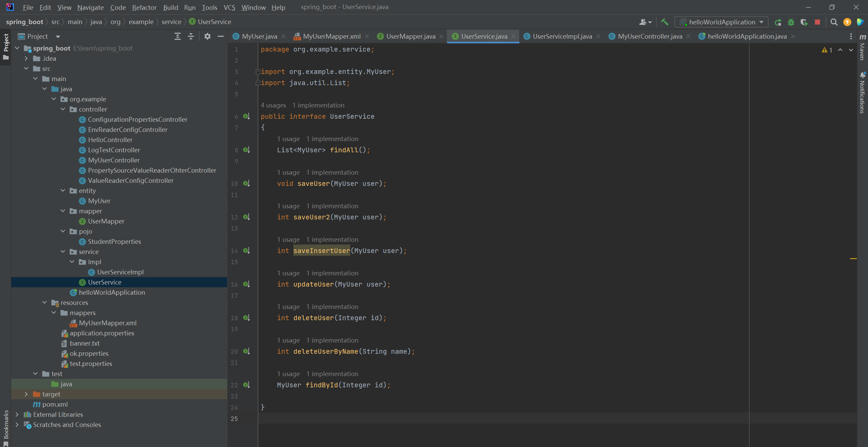The image size is (868, 447).
Task: Stop the running application
Action: (817, 22)
